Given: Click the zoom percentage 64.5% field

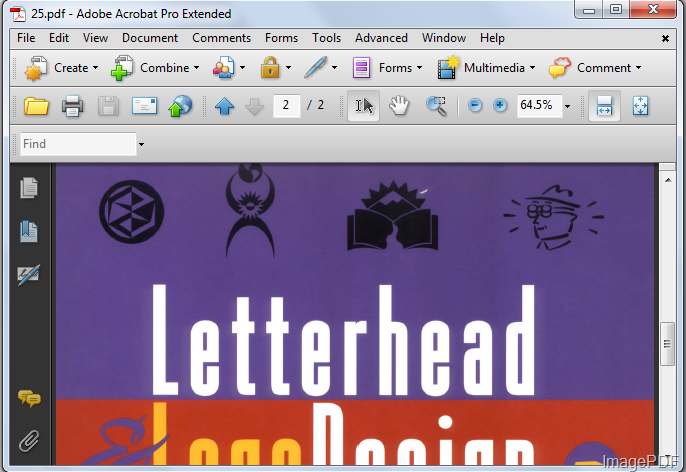Looking at the screenshot, I should pos(539,105).
